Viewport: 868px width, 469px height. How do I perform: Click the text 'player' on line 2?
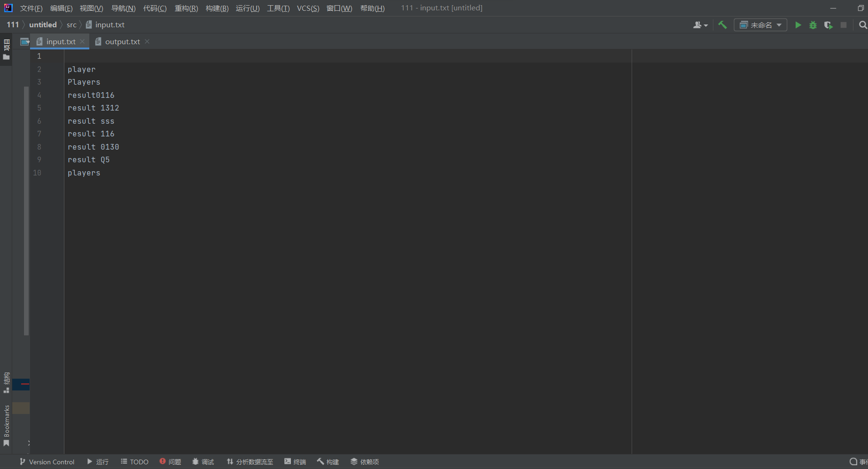click(81, 69)
